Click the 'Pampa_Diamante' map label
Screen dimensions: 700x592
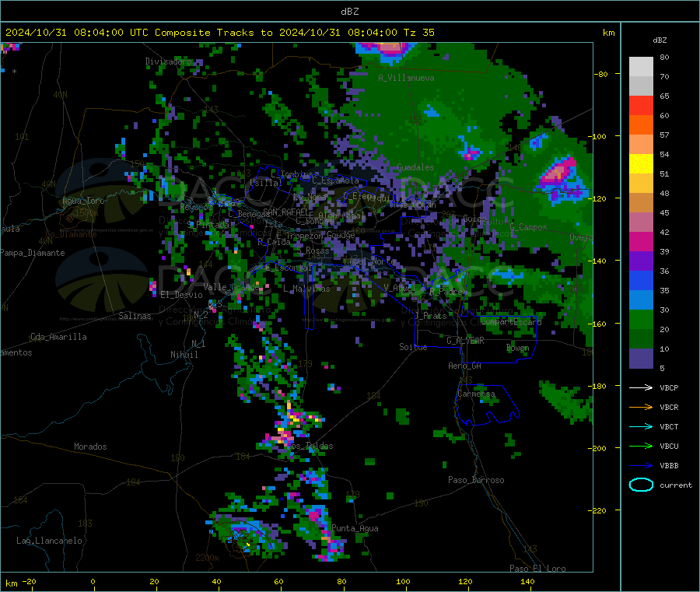(33, 253)
